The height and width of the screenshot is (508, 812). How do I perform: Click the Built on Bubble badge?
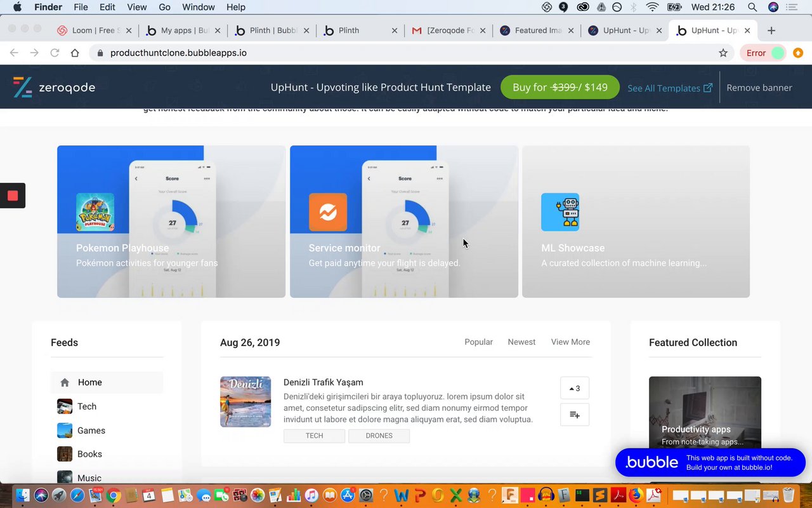[x=710, y=462]
